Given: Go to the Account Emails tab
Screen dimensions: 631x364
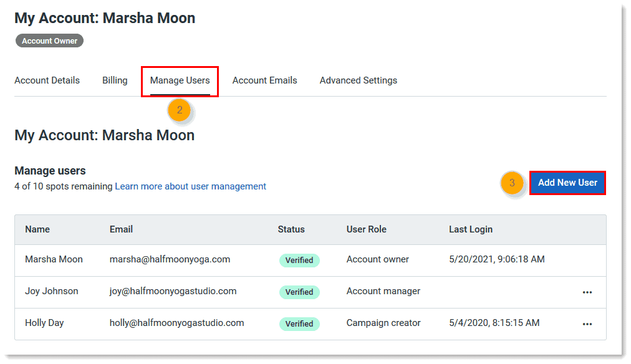Looking at the screenshot, I should (x=264, y=80).
